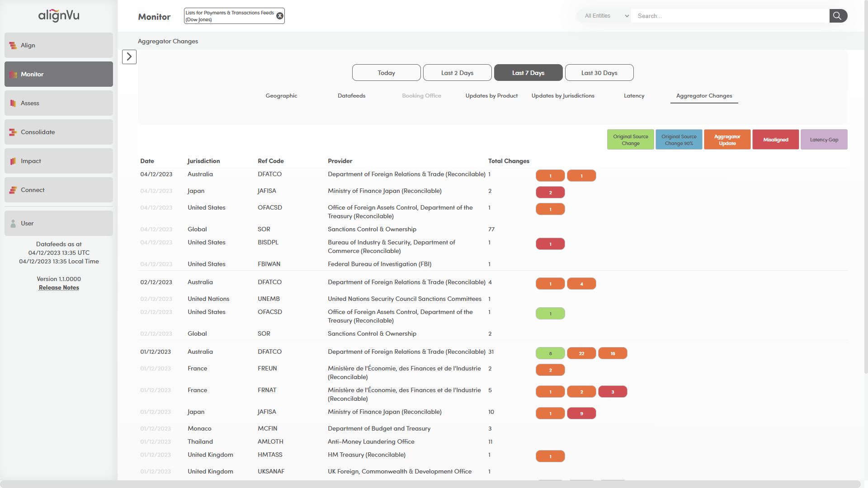868x488 pixels.
Task: Select the Last 7 Days range
Action: 528,73
